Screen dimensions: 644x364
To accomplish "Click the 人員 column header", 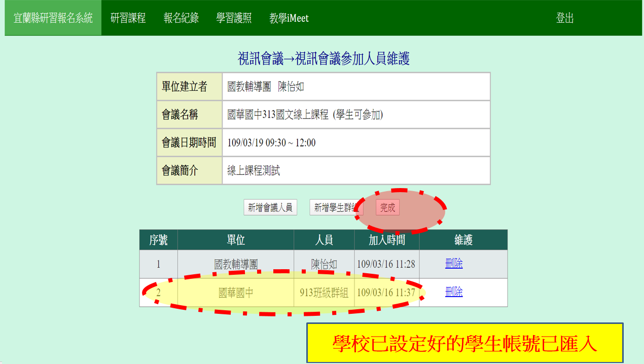I will 324,240.
